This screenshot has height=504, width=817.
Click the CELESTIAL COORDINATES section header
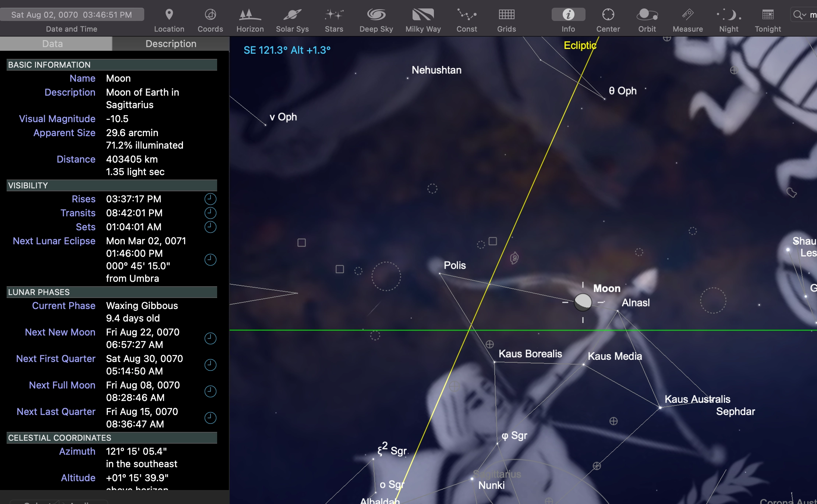112,438
